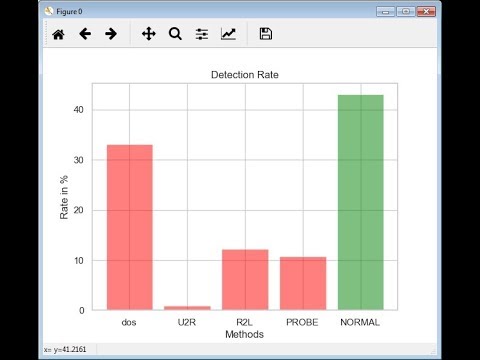Click the 0 y-axis tick label
This screenshot has width=480, height=360.
82,311
